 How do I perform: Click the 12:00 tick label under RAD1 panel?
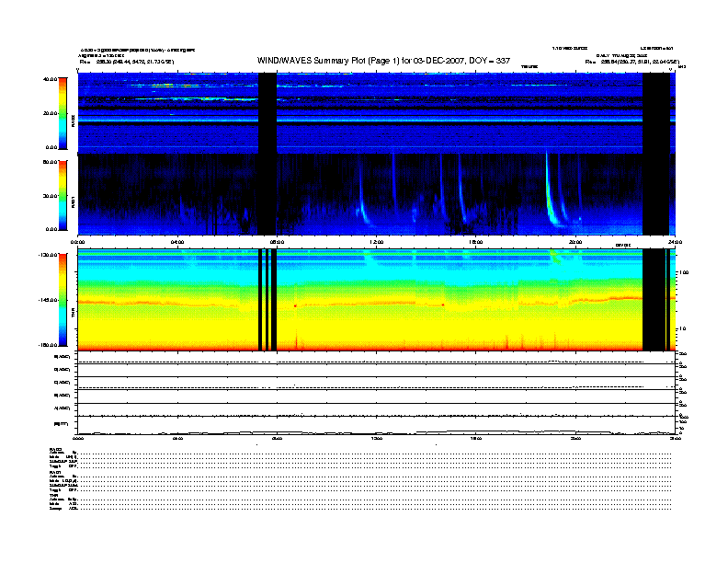[x=377, y=242]
